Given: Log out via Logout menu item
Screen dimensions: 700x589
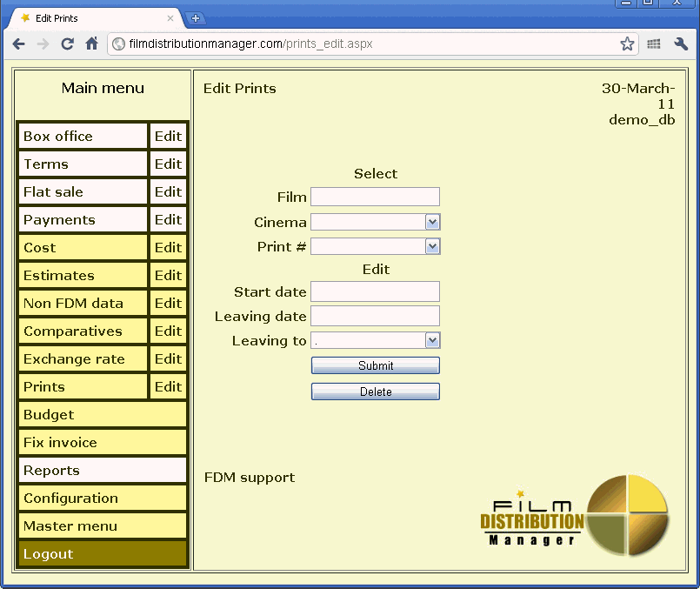Looking at the screenshot, I should [x=102, y=554].
